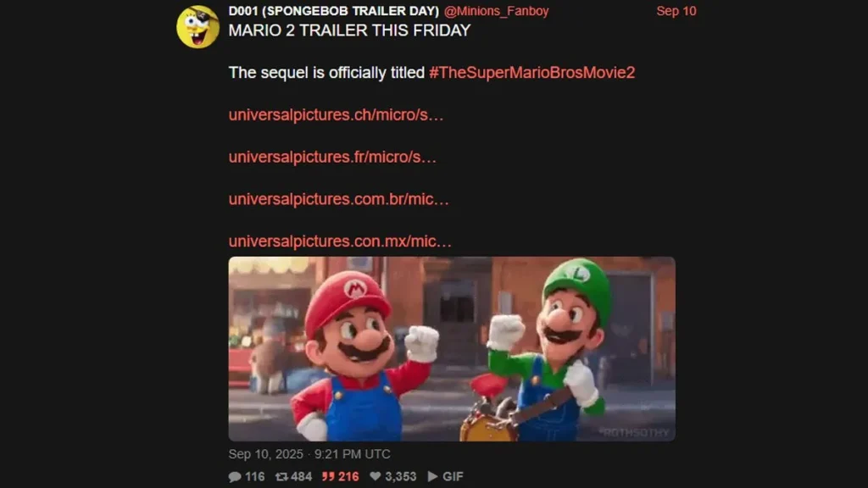868x488 pixels.
Task: Open the D001 (SPONGEBOB TRAILER DAY) display name
Action: point(334,11)
